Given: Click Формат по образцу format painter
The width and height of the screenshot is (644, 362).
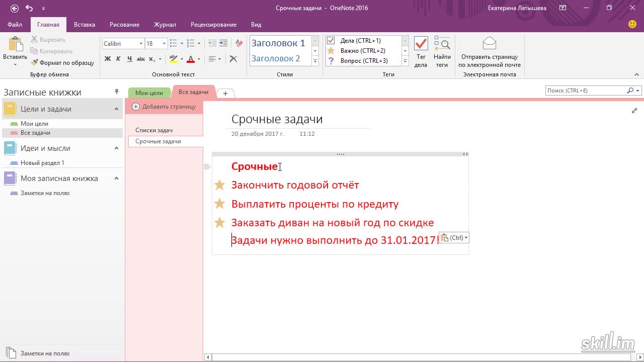Looking at the screenshot, I should (62, 63).
